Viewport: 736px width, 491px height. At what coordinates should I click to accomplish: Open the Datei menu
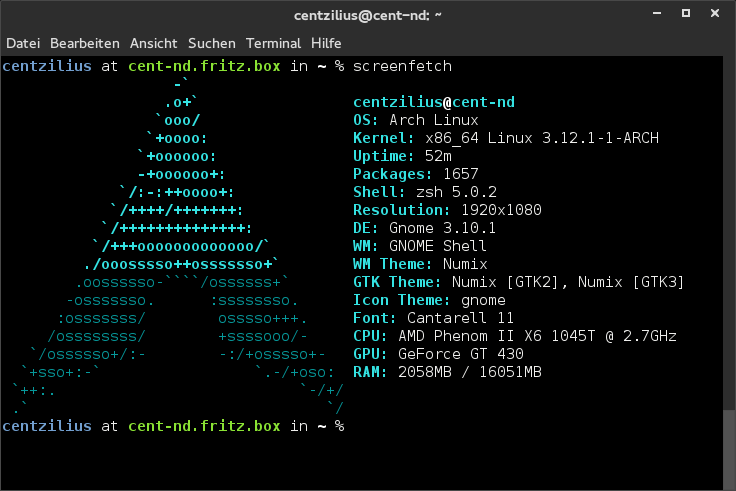23,43
